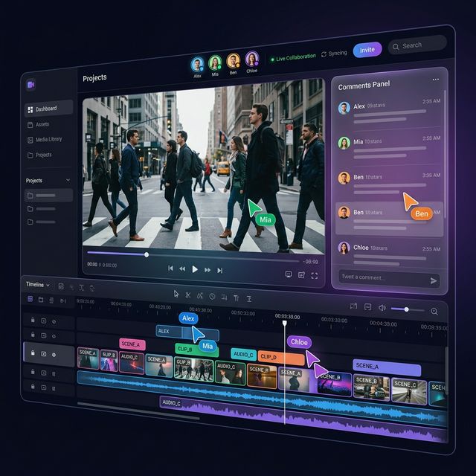Click the timeline volume slider knob
The height and width of the screenshot is (476, 476).
tap(406, 309)
